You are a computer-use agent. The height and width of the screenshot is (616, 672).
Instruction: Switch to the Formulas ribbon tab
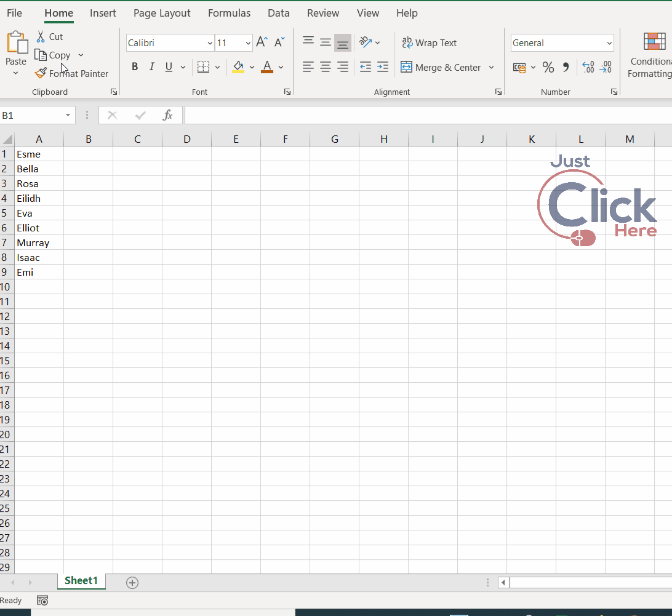229,13
